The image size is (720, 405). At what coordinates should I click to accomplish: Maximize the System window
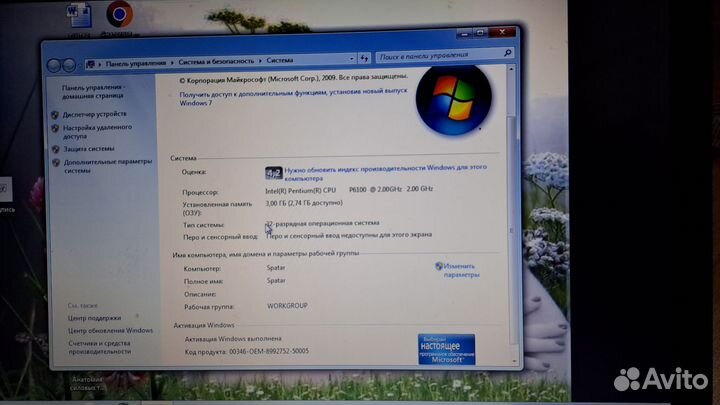click(x=480, y=33)
